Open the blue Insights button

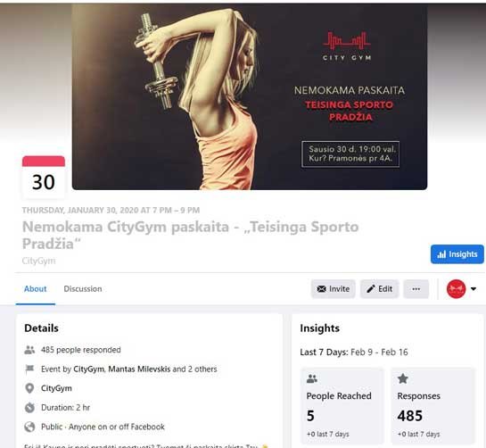457,254
